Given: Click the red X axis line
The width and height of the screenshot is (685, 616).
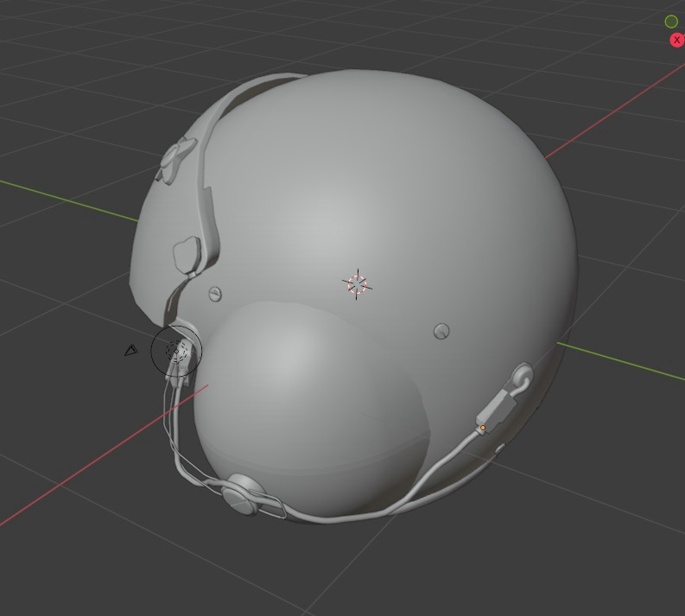Looking at the screenshot, I should pos(86,485).
